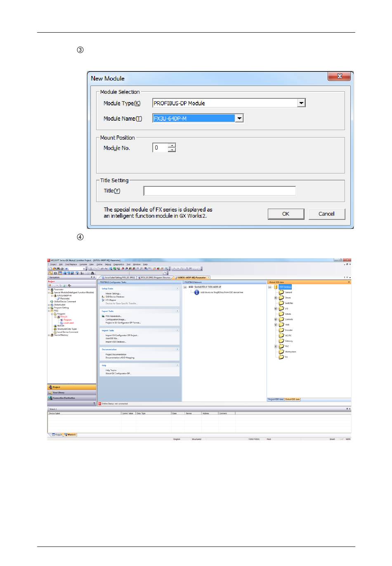Open the Project navigation pane button
Image resolution: width=392 pixels, height=566 pixels.
72,387
